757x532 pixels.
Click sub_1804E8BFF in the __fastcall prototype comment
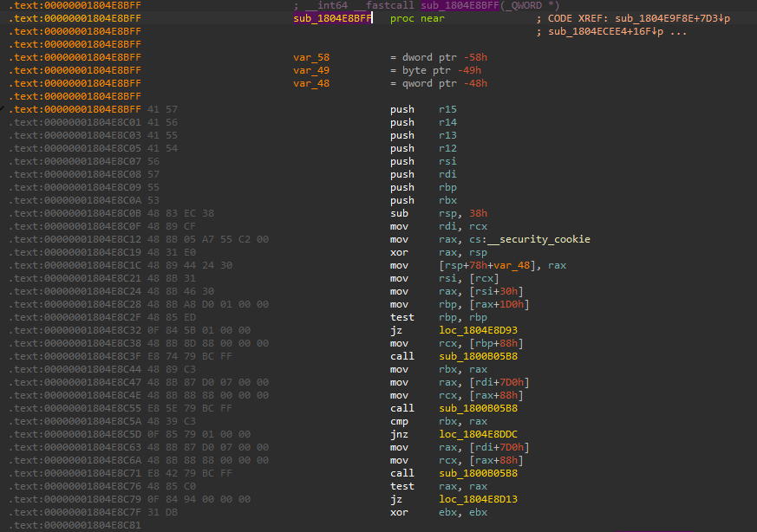coord(460,5)
